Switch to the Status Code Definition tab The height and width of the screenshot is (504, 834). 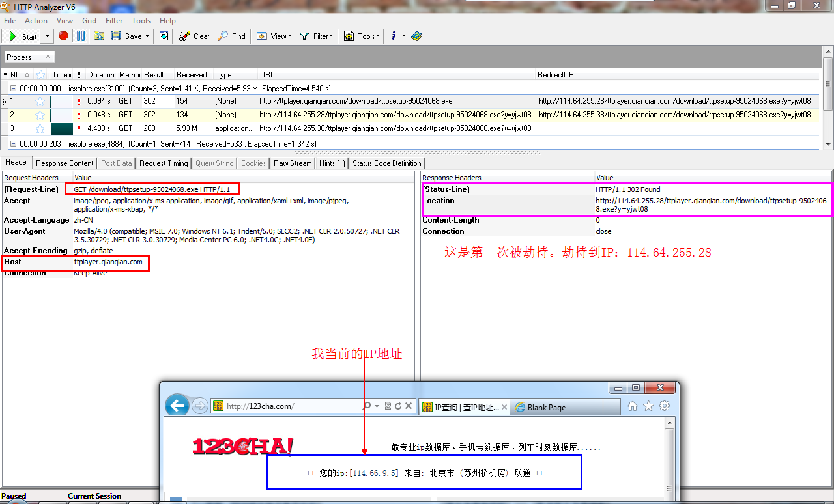[387, 163]
